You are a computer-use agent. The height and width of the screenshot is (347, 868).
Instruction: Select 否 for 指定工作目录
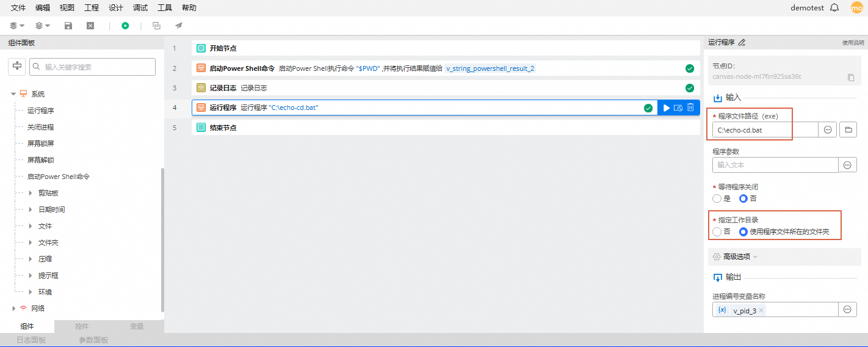(x=717, y=232)
